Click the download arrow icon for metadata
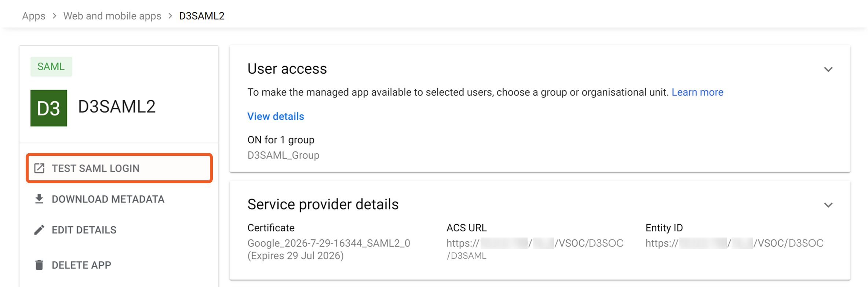The width and height of the screenshot is (868, 287). (x=39, y=199)
